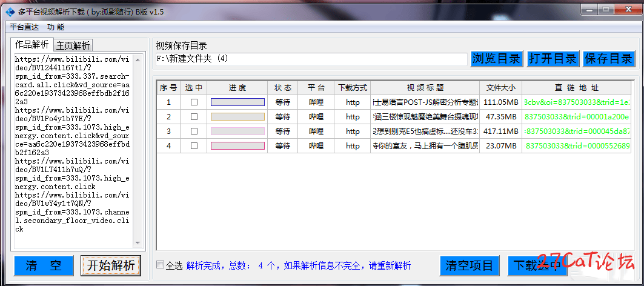Maximize the application window
Screen dimensions: 644x286
tap(605, 8)
